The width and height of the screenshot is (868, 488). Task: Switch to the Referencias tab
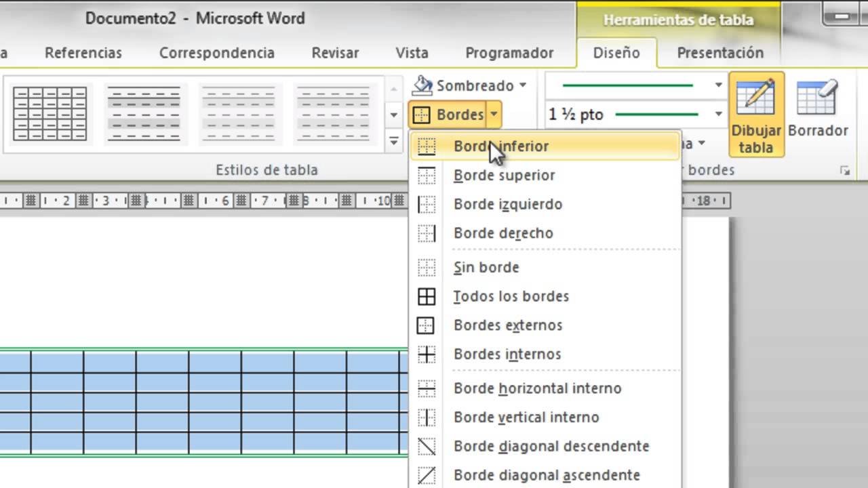pyautogui.click(x=83, y=53)
